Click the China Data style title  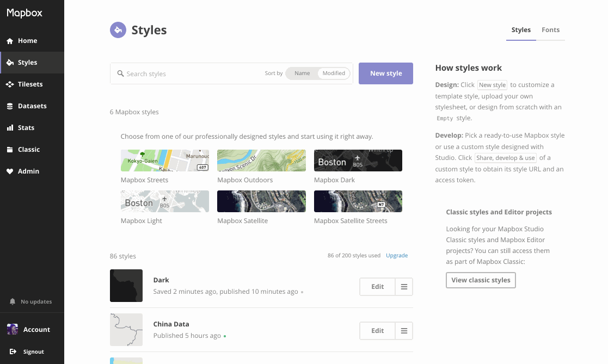point(171,324)
